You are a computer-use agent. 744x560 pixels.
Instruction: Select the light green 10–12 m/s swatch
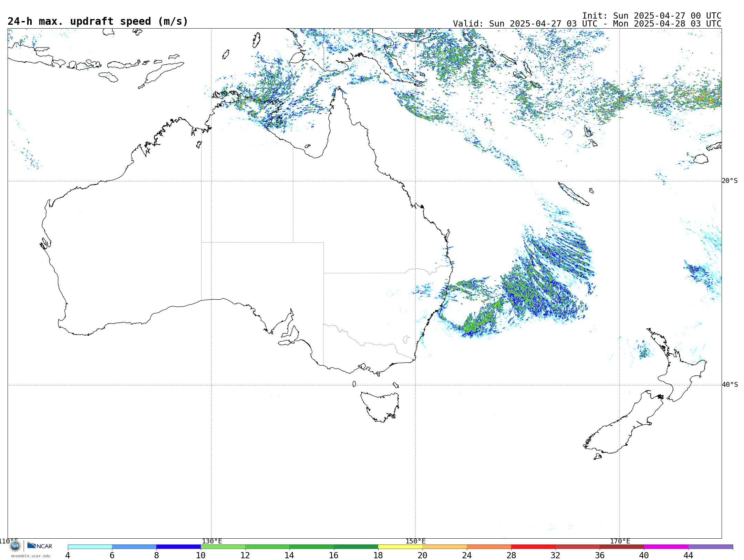tap(223, 547)
